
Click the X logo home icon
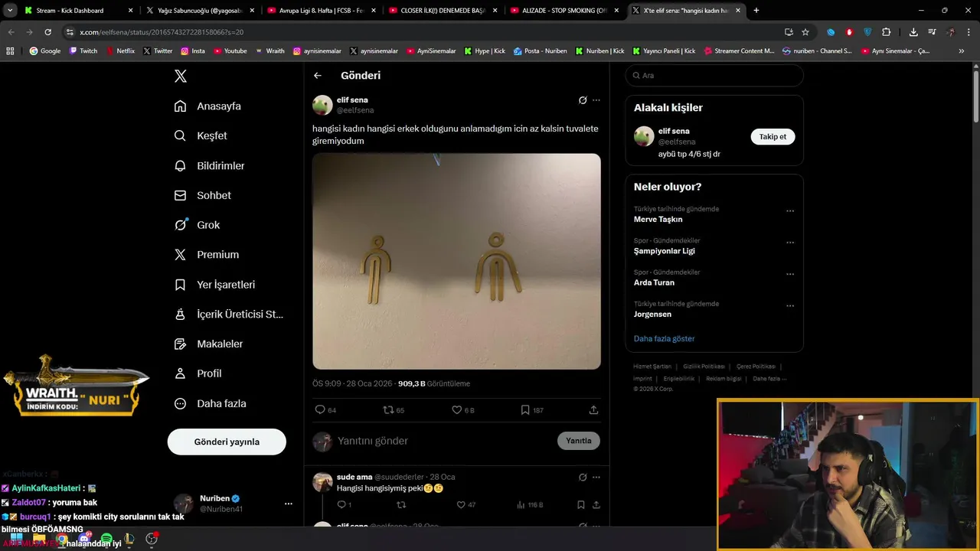[x=181, y=76]
